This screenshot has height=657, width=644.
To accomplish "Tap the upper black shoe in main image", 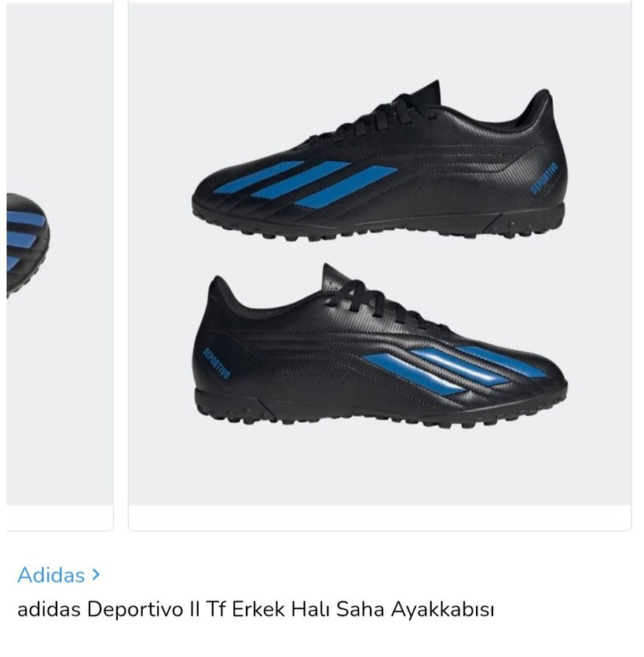I will tap(380, 160).
